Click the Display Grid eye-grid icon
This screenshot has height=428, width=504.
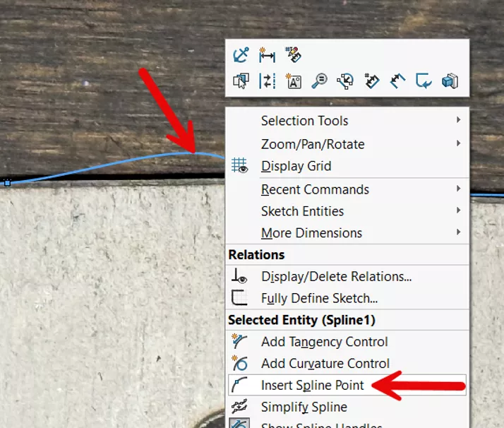tap(240, 165)
